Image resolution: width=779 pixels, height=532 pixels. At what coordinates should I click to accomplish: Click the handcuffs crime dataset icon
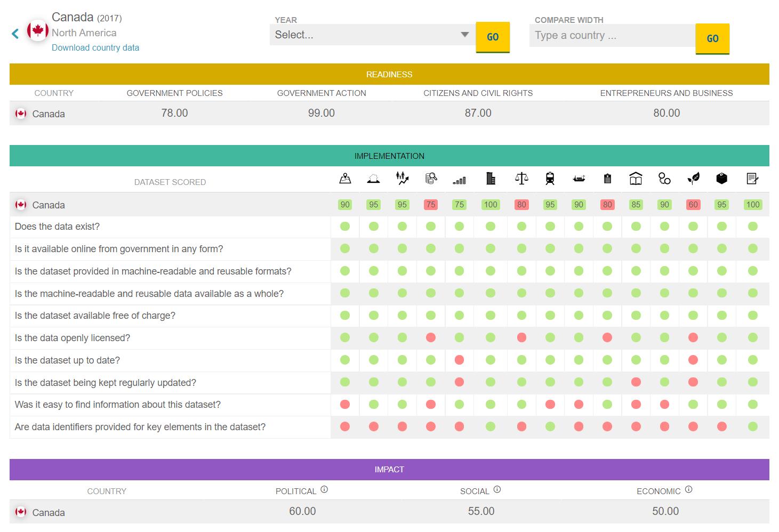664,179
